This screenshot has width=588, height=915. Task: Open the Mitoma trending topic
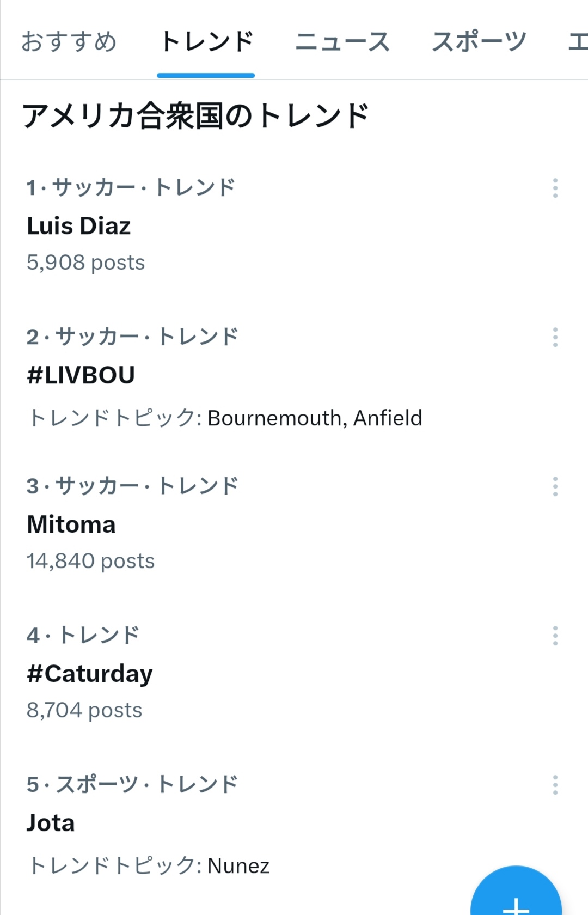click(71, 524)
